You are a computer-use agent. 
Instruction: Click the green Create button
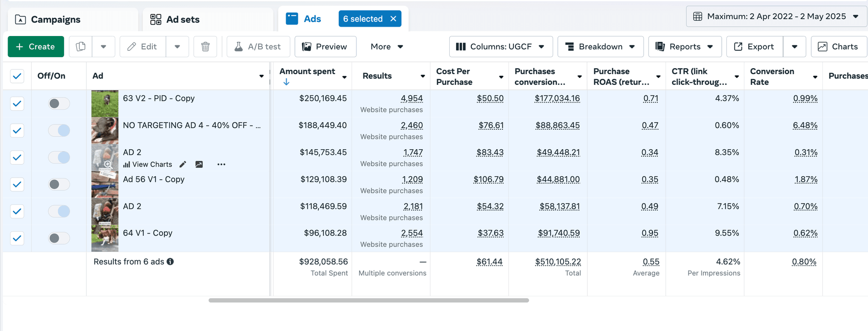[x=36, y=47]
